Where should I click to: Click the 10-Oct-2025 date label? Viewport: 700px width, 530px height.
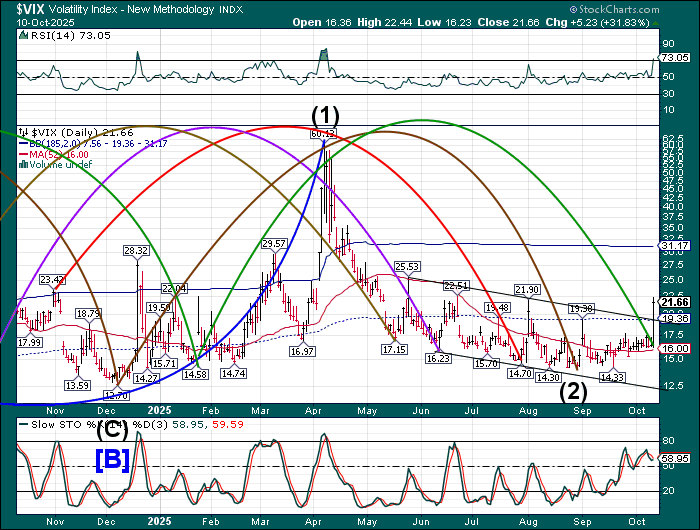[x=29, y=22]
